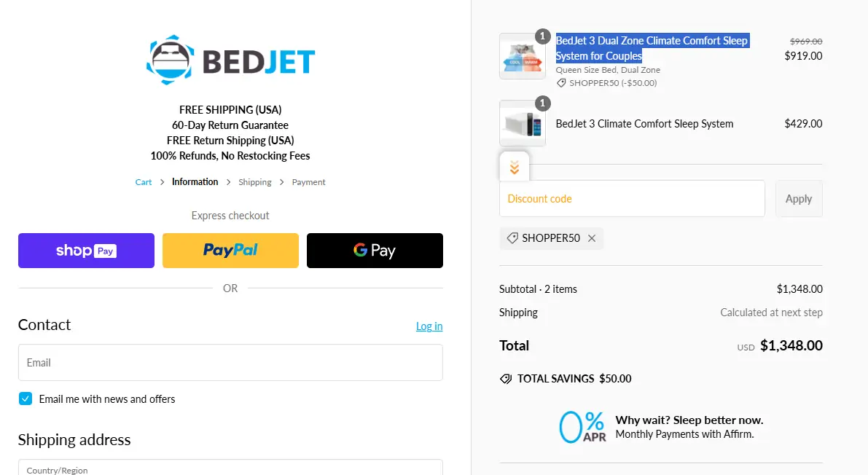
Task: Click the Total Savings tag icon
Action: click(506, 379)
